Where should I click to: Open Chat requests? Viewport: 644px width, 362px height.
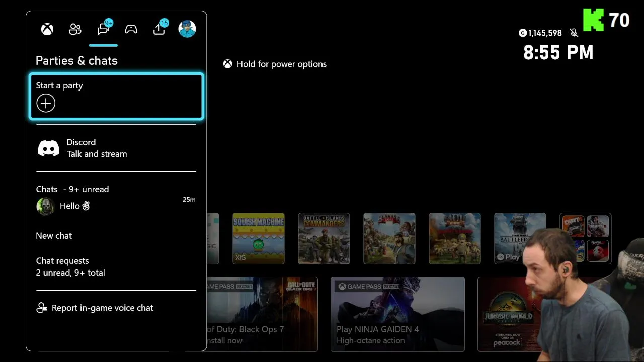116,266
